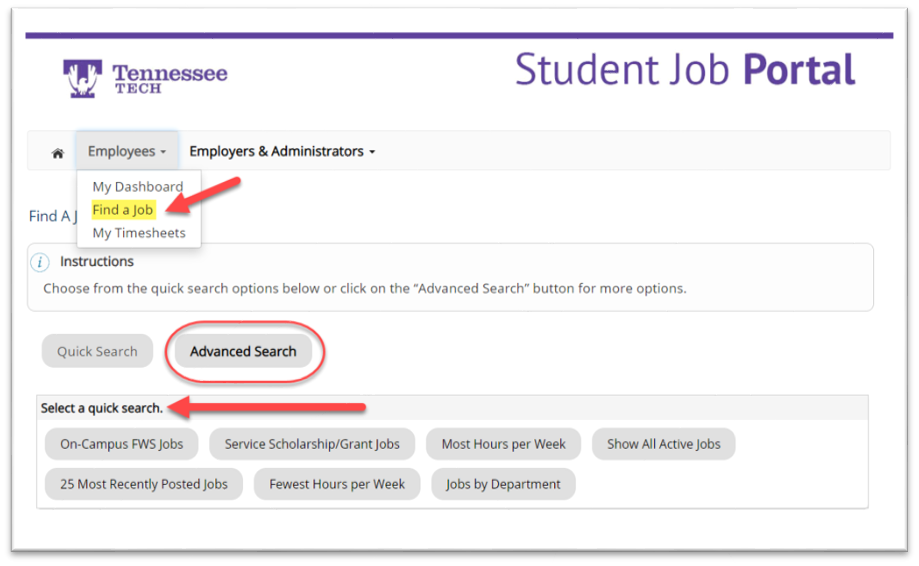The width and height of the screenshot is (919, 566).
Task: Click Show All Active Jobs
Action: (x=664, y=444)
